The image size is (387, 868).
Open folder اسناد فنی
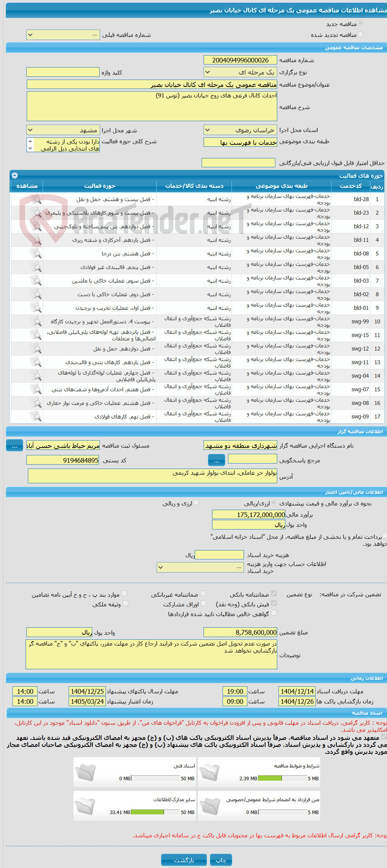tap(85, 772)
